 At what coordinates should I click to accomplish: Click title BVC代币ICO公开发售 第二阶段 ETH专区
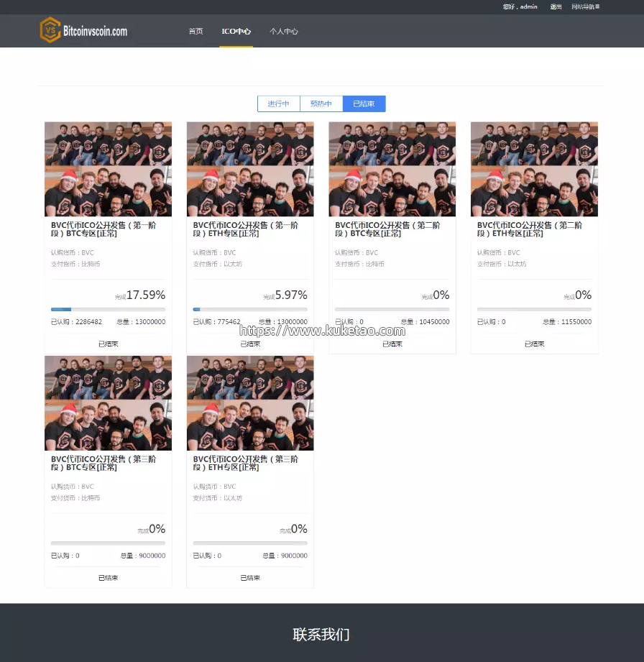[x=530, y=229]
